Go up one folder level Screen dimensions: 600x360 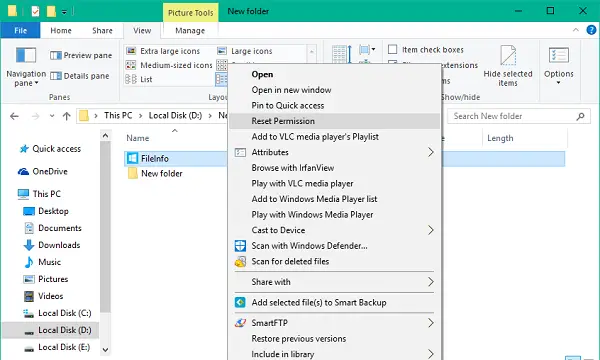coord(67,116)
